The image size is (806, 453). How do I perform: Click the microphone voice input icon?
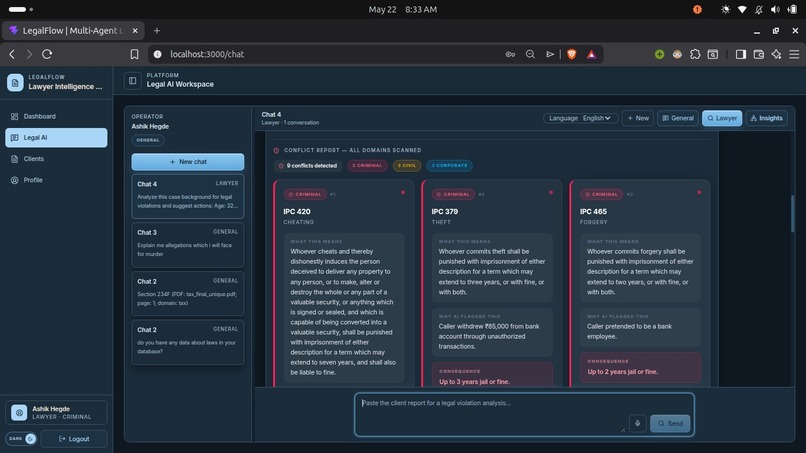(637, 423)
